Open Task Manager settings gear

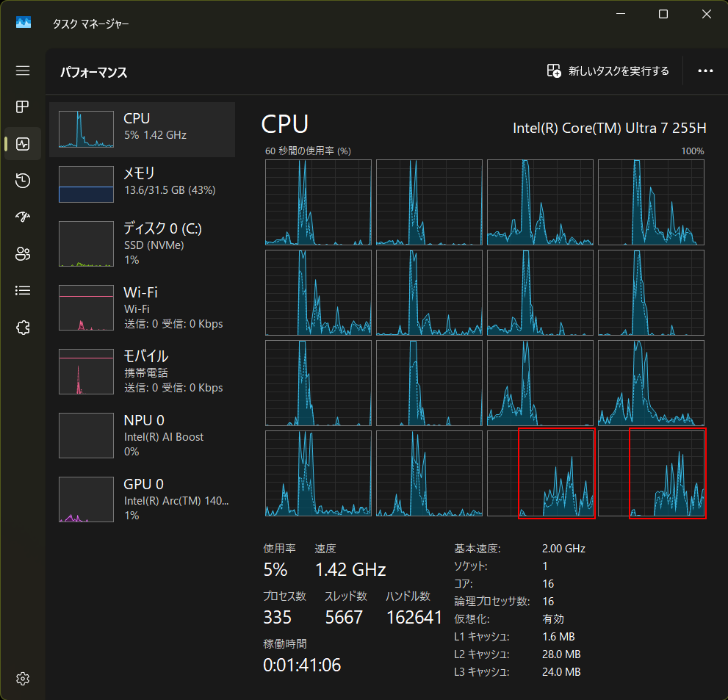(23, 677)
